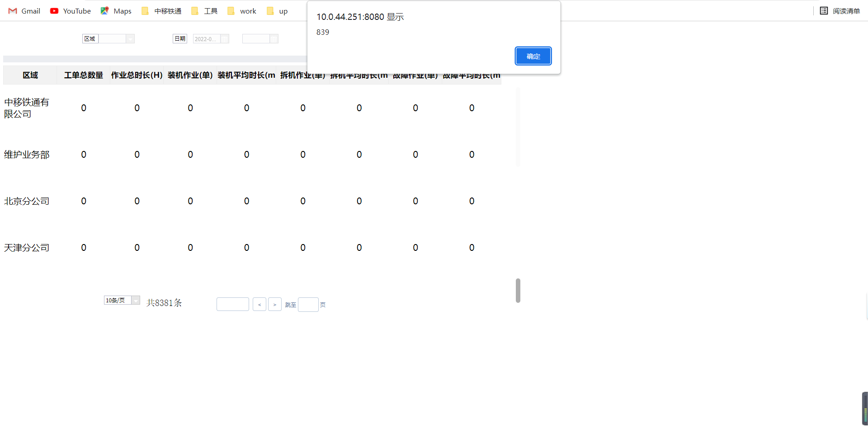Click the start date field showing 2022-0...
This screenshot has height=428, width=868.
coord(207,39)
